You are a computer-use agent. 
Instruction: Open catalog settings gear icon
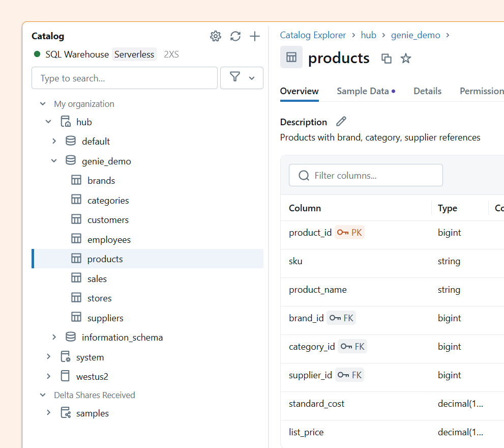pyautogui.click(x=216, y=36)
